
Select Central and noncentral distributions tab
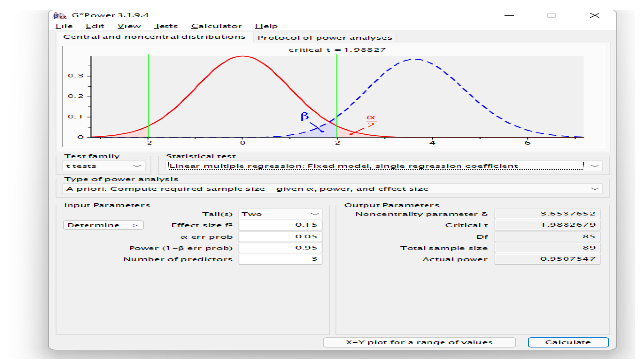coord(154,37)
